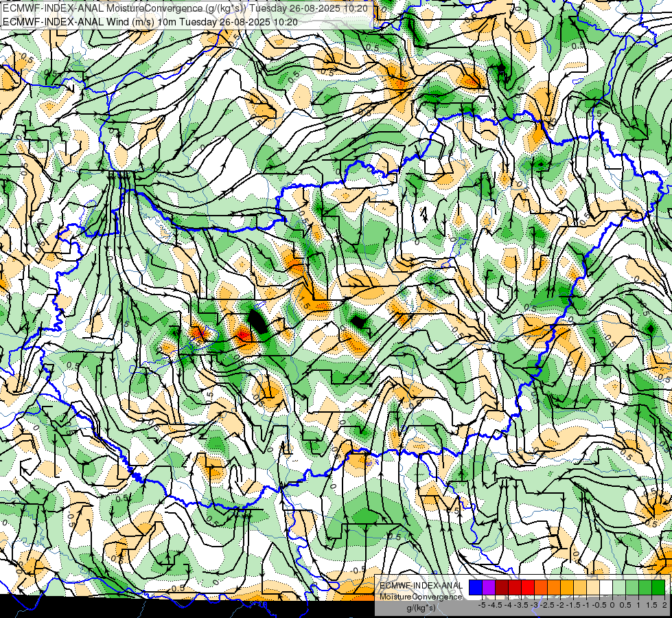Pick the legend swatch between 0.5 and 1
This screenshot has width=672, height=618.
click(633, 587)
